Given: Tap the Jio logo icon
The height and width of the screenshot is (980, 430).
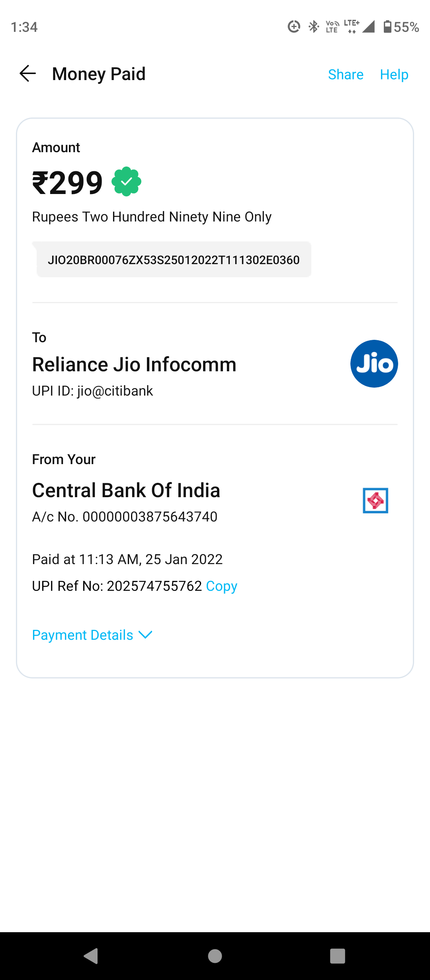Looking at the screenshot, I should (374, 364).
